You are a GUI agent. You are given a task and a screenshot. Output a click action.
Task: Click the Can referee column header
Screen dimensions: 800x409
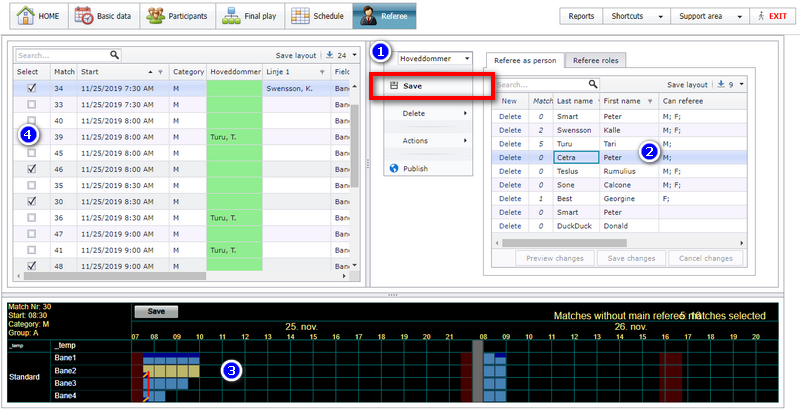(x=703, y=101)
